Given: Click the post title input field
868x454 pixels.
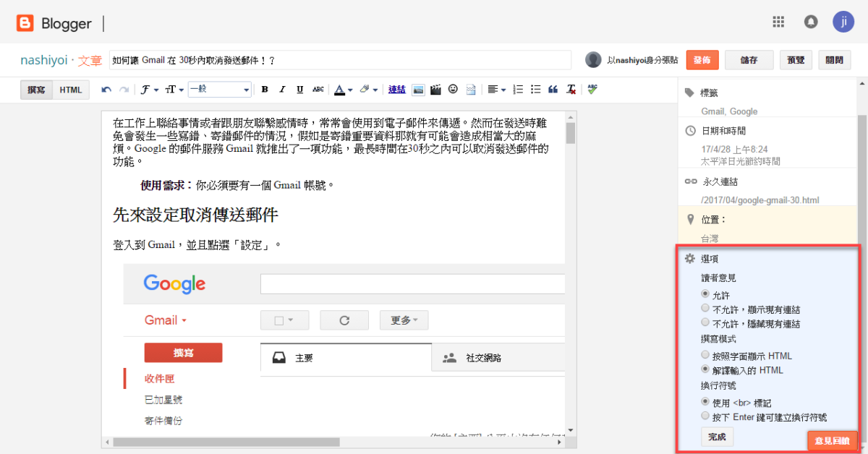Looking at the screenshot, I should 340,61.
